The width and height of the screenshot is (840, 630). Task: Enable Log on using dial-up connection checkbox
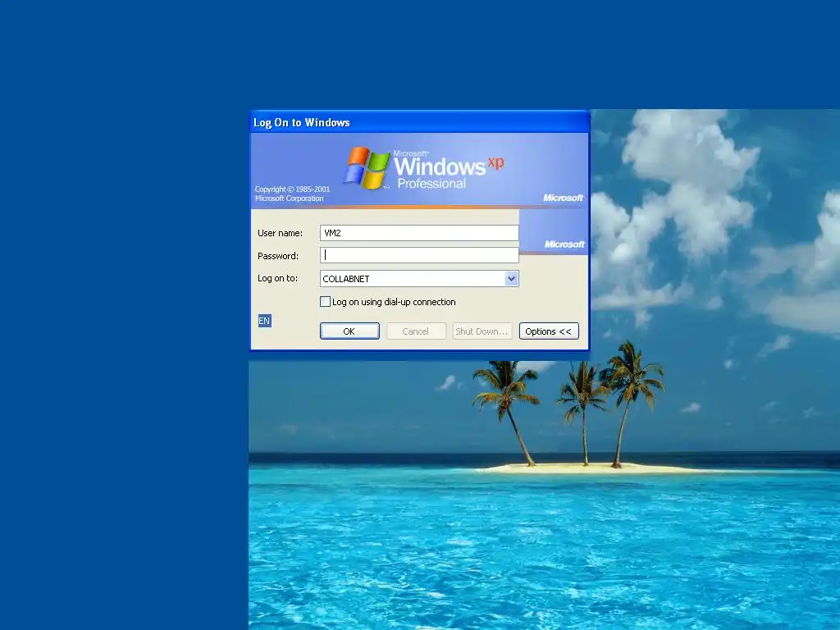click(325, 302)
